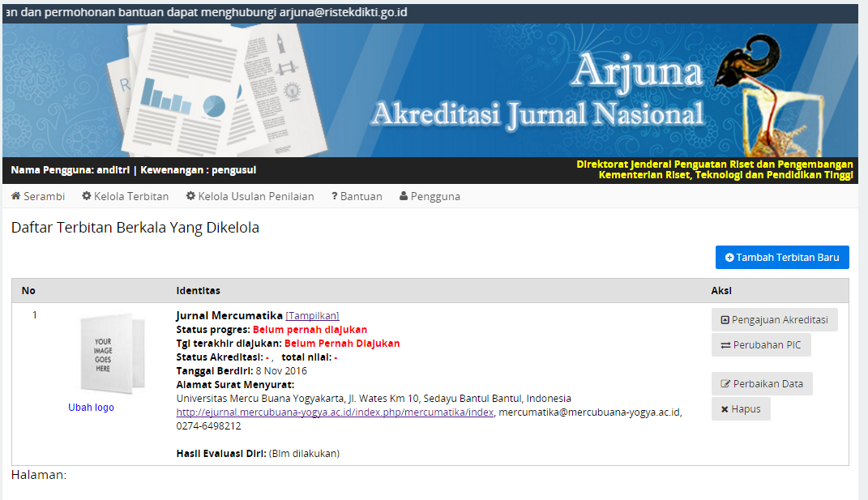Click the Arjuna Akreditasi Jurnal Nasional banner title
868x500 pixels.
tap(537, 93)
